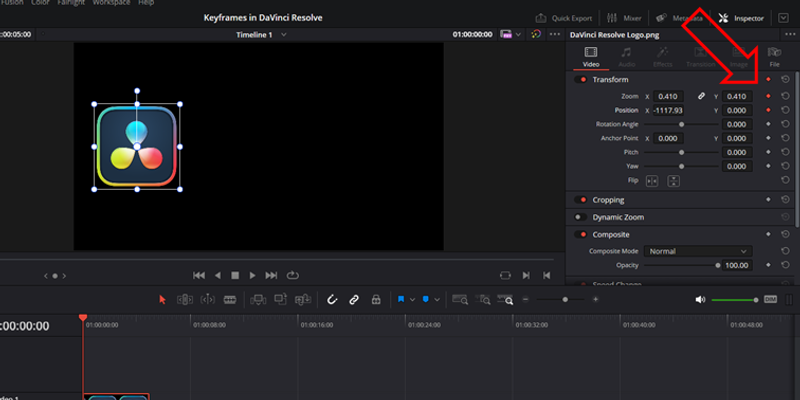Enable the Dynamic Zoom toggle

(x=579, y=217)
